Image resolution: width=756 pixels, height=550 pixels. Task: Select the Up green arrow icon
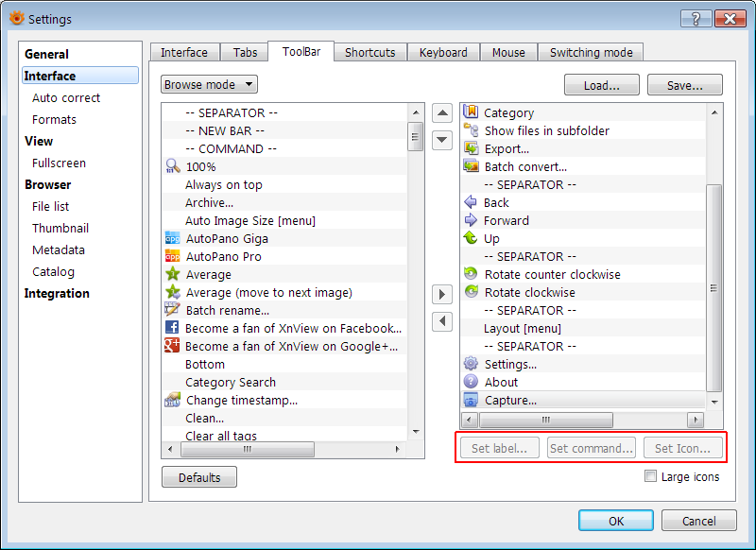471,237
